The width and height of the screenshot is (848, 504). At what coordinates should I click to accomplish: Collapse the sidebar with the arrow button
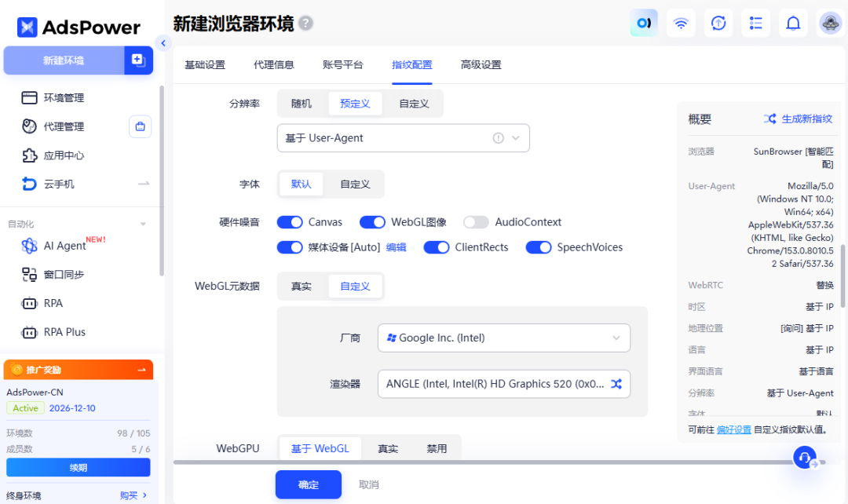(x=163, y=42)
